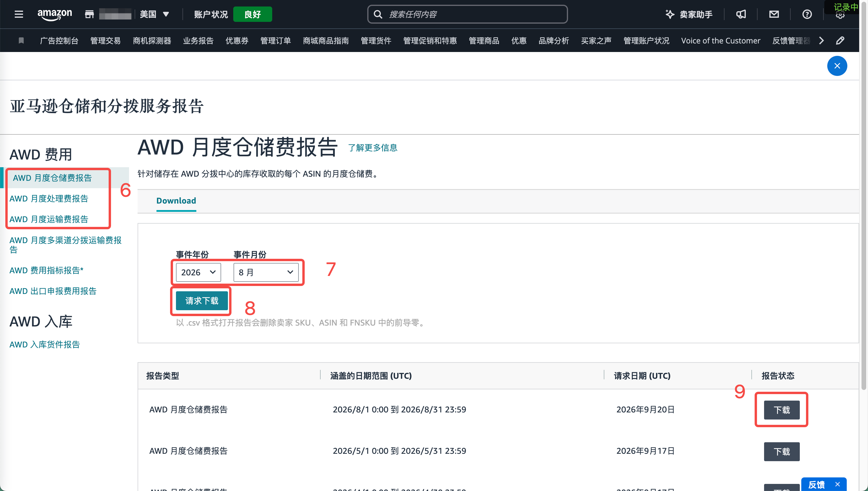The width and height of the screenshot is (868, 491).
Task: Open the 事件年份 2026 dropdown
Action: click(198, 272)
